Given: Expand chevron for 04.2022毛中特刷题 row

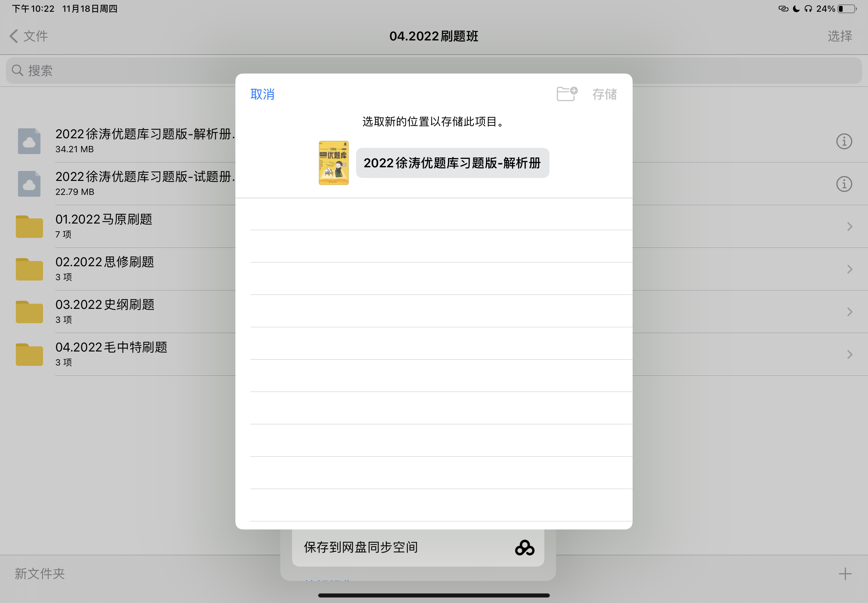Looking at the screenshot, I should pos(850,354).
